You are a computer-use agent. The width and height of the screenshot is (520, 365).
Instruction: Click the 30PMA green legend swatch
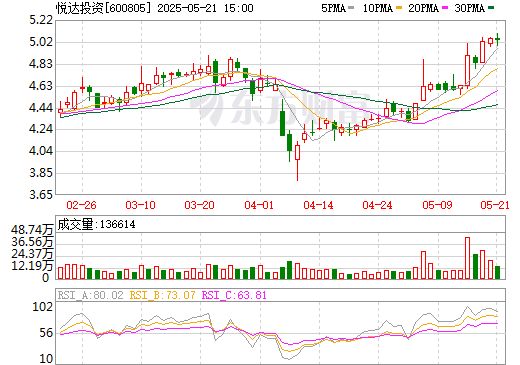(491, 7)
